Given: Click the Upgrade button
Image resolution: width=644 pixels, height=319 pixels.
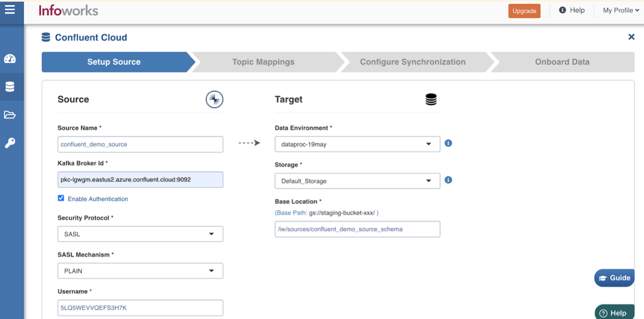Looking at the screenshot, I should click(x=524, y=11).
